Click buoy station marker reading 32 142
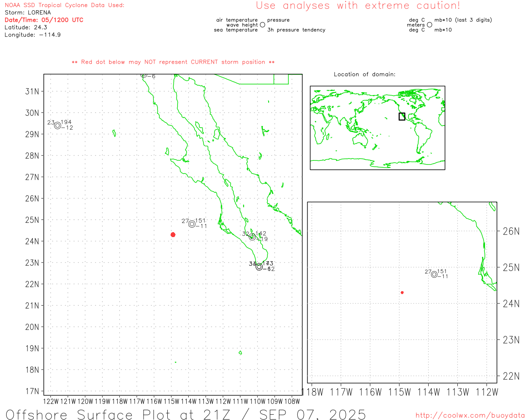525x420 pixels. (252, 237)
